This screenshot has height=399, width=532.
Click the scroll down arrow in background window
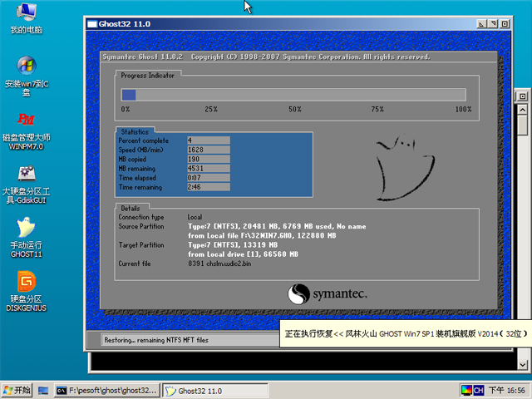click(x=523, y=365)
